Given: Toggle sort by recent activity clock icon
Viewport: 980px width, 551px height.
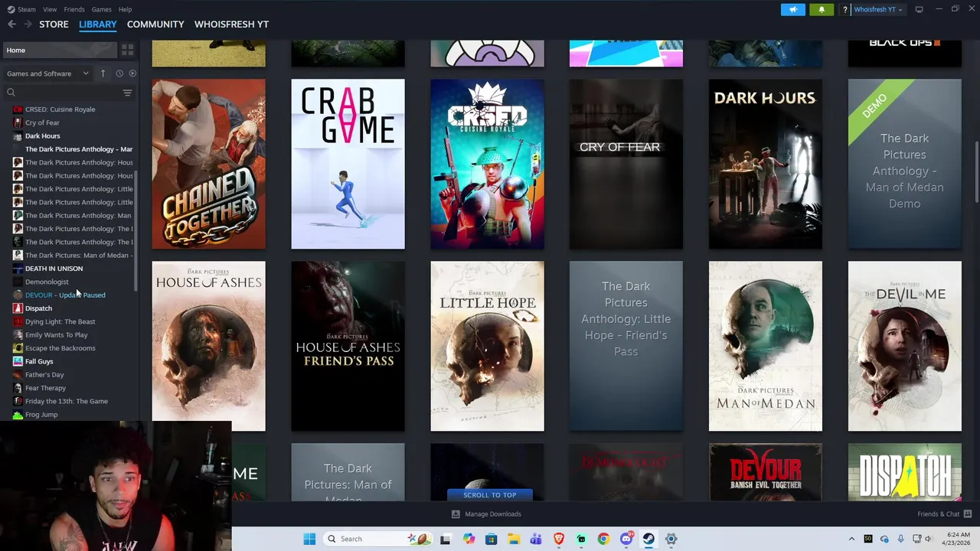Looking at the screenshot, I should click(x=119, y=73).
